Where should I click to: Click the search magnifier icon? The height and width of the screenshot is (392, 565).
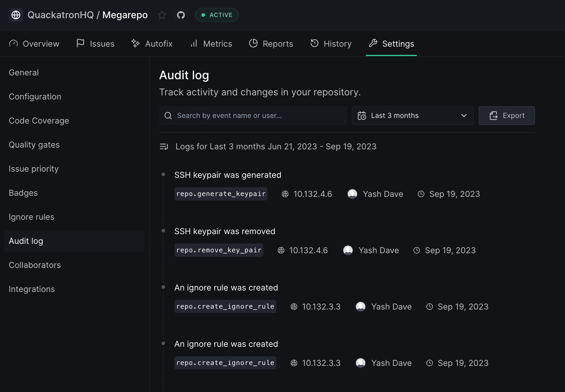(168, 116)
